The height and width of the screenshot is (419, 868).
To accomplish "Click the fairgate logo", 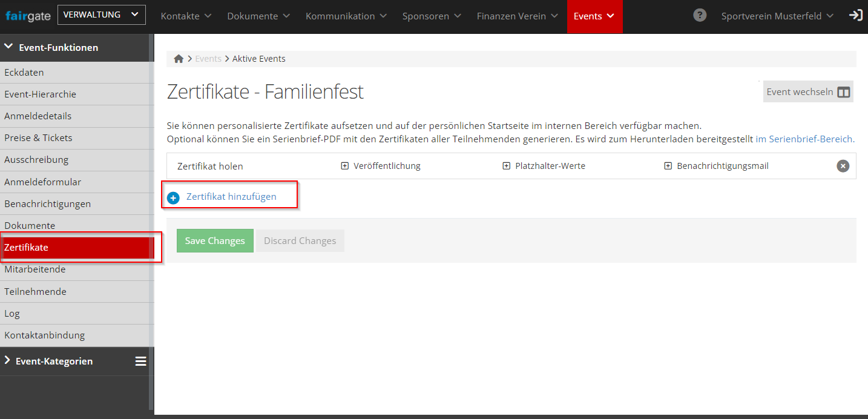I will pyautogui.click(x=28, y=16).
